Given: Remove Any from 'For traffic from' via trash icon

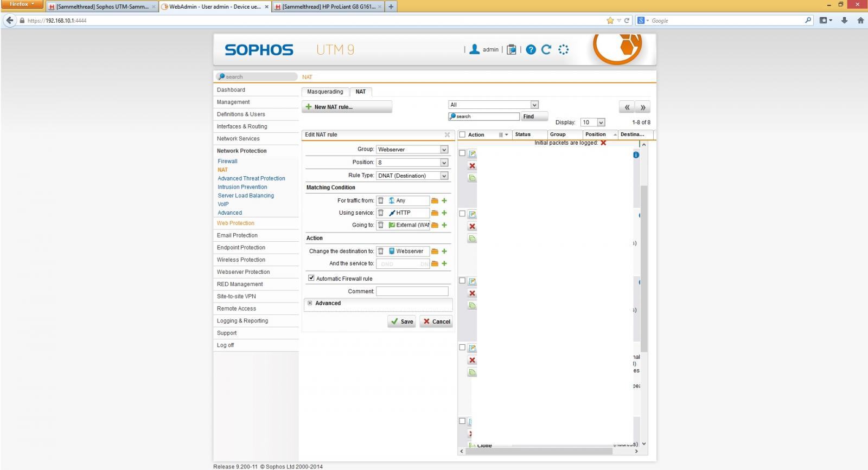Looking at the screenshot, I should pyautogui.click(x=381, y=201).
